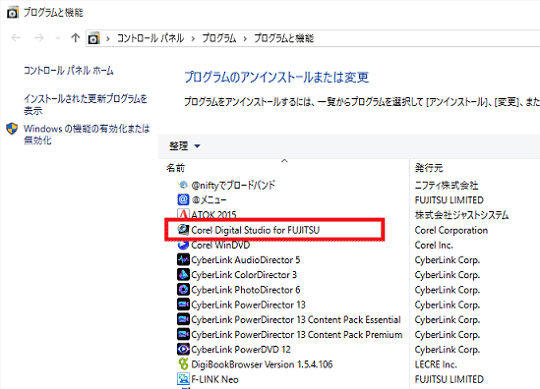This screenshot has width=540, height=389.
Task: Click the ATOK 2015 program icon
Action: pyautogui.click(x=183, y=214)
